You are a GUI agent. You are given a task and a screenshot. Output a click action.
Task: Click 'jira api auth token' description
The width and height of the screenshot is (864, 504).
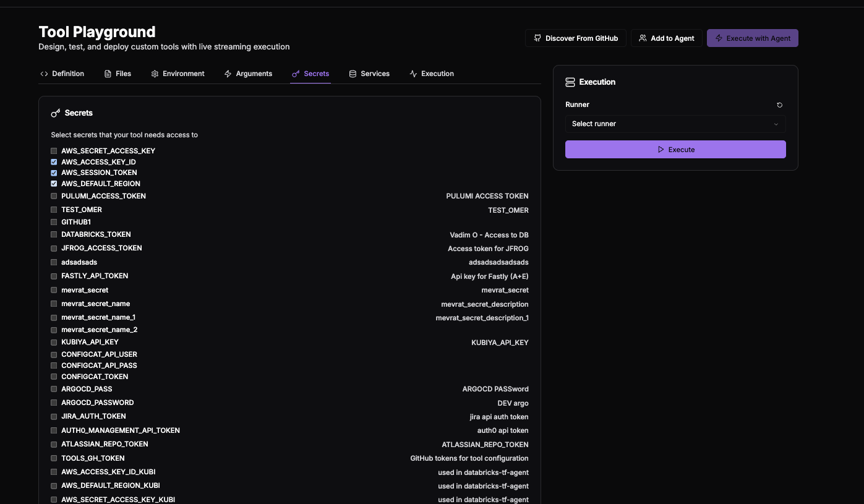tap(499, 417)
